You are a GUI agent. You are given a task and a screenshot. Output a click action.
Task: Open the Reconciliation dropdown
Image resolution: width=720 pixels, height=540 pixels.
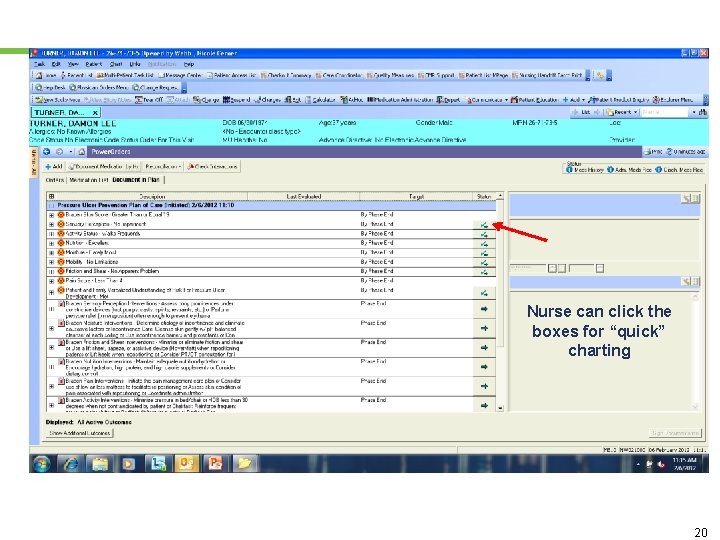(163, 167)
